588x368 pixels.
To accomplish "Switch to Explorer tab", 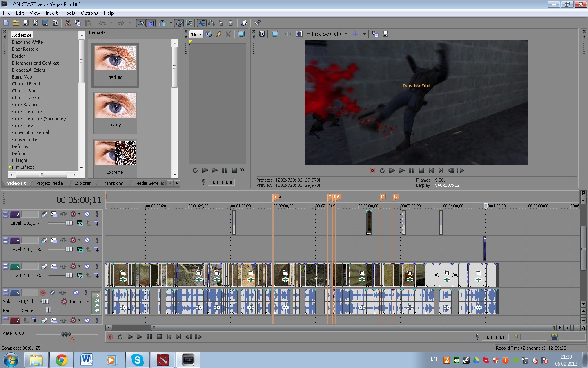I will (x=82, y=183).
